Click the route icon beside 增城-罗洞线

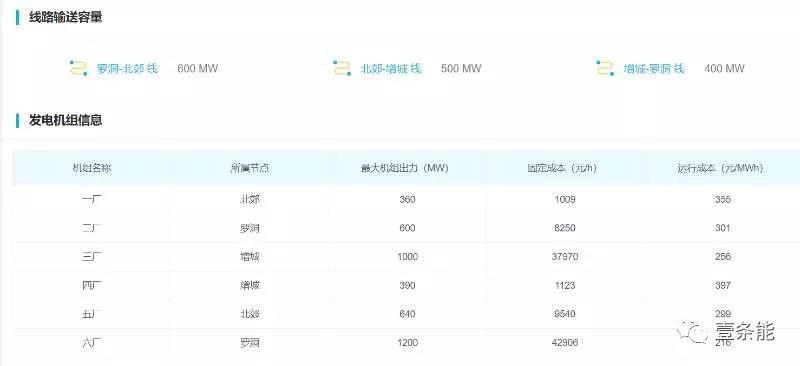pos(605,68)
